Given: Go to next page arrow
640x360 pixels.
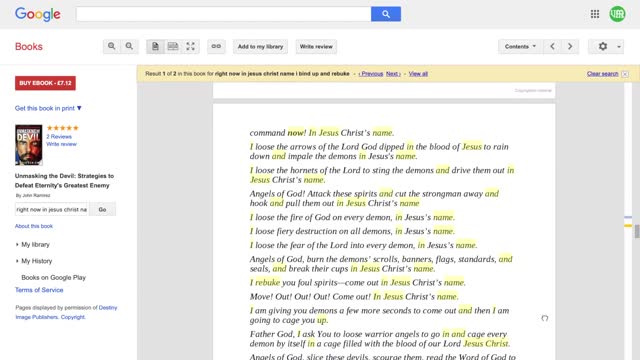Looking at the screenshot, I should pos(570,47).
